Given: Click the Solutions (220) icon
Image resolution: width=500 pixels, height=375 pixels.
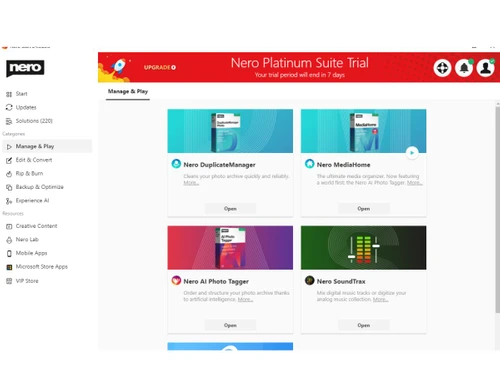Looking at the screenshot, I should pyautogui.click(x=9, y=121).
